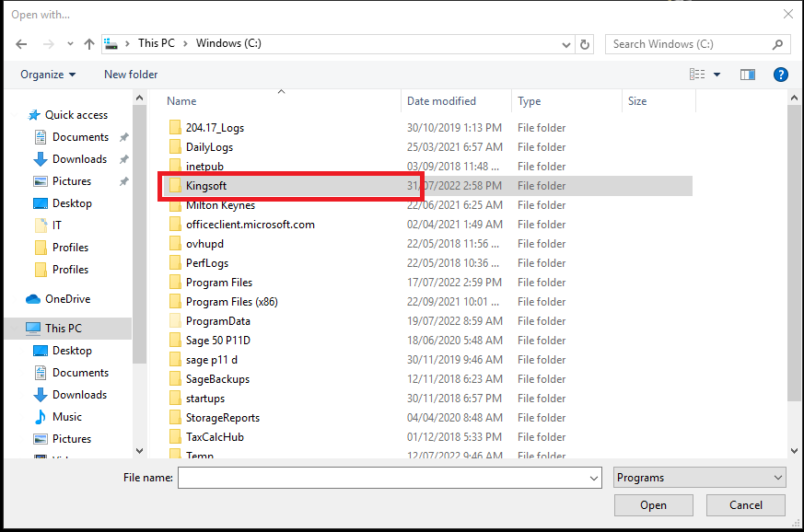Click This PC in the address breadcrumb
Viewport: 804px width, 532px height.
[x=157, y=43]
